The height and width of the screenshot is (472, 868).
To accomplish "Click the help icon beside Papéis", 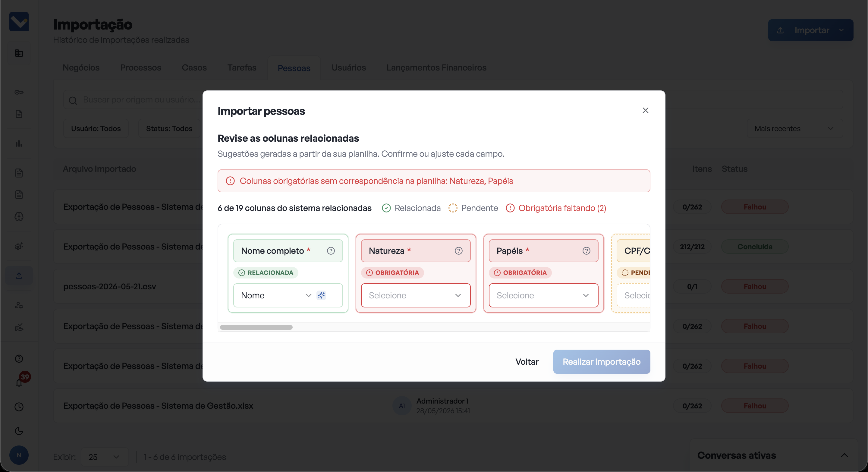I will [x=586, y=251].
